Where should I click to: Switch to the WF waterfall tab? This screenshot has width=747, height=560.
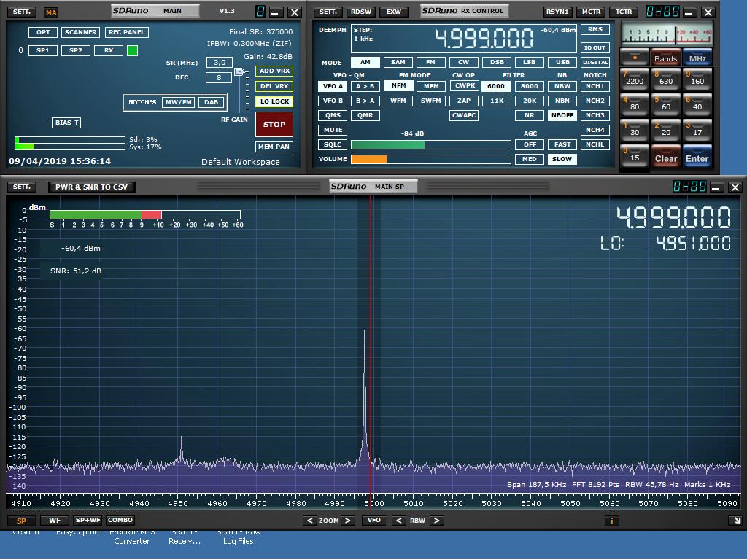tap(55, 521)
